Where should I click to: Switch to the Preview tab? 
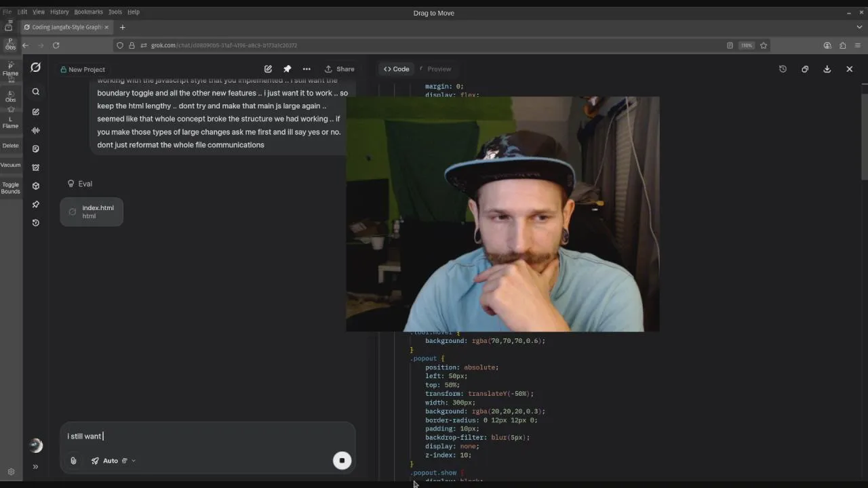pos(435,69)
